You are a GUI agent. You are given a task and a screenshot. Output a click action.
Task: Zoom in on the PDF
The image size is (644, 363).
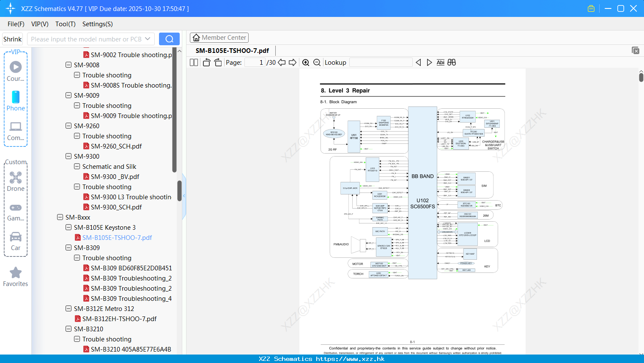coord(306,63)
